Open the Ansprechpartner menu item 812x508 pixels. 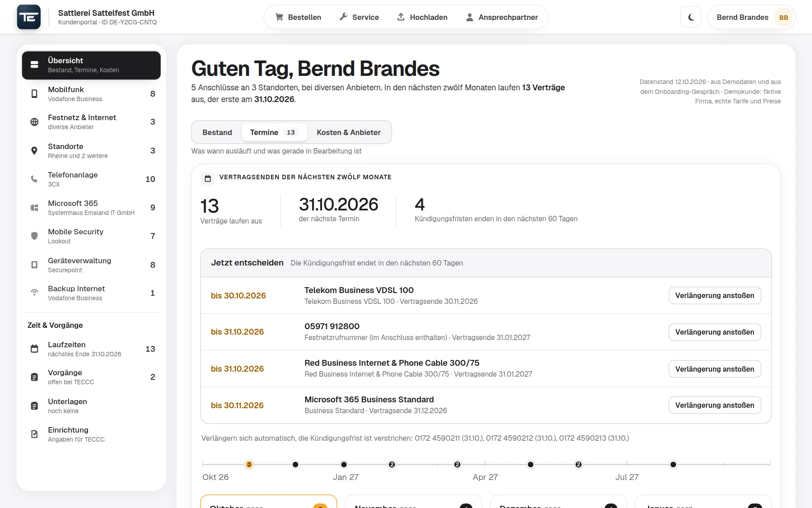[x=501, y=17]
